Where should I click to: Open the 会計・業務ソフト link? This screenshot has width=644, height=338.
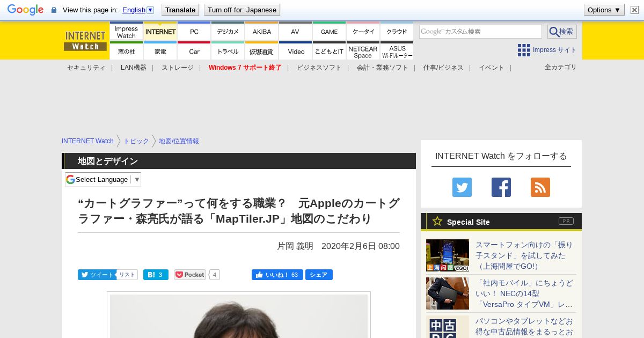click(382, 68)
